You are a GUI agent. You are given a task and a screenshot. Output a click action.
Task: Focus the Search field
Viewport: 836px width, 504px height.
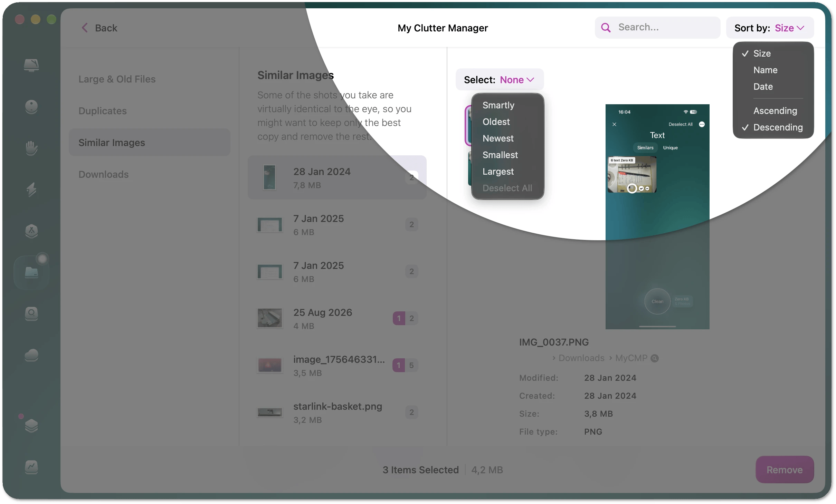click(x=657, y=28)
